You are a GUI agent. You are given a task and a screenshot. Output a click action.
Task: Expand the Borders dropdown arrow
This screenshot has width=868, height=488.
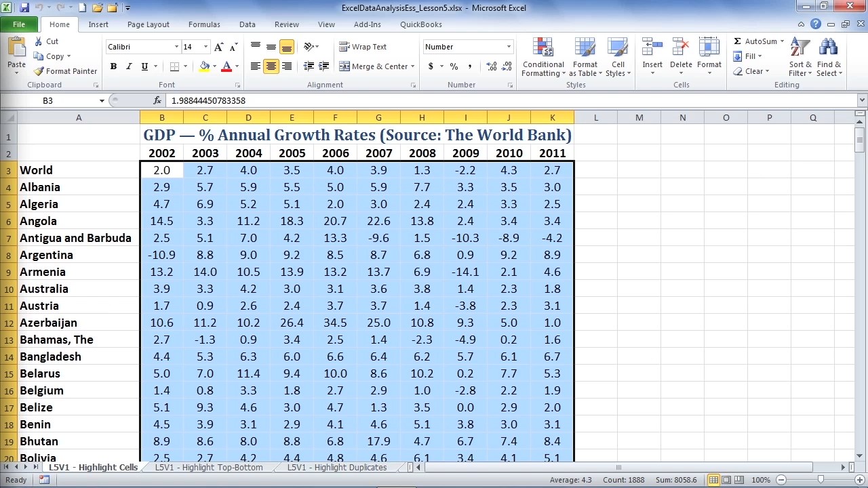186,66
